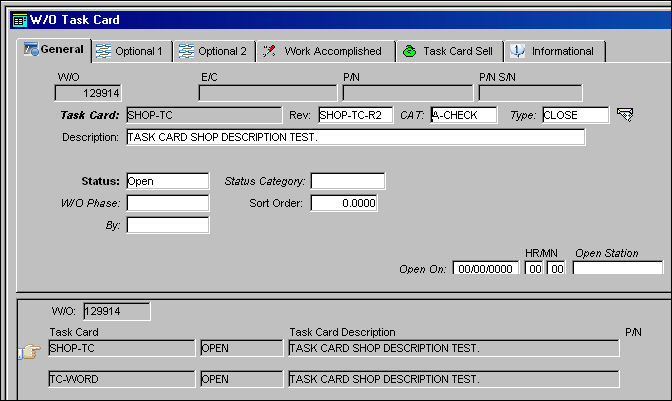Switch to the Optional 2 tab
672x401 pixels.
[x=215, y=51]
